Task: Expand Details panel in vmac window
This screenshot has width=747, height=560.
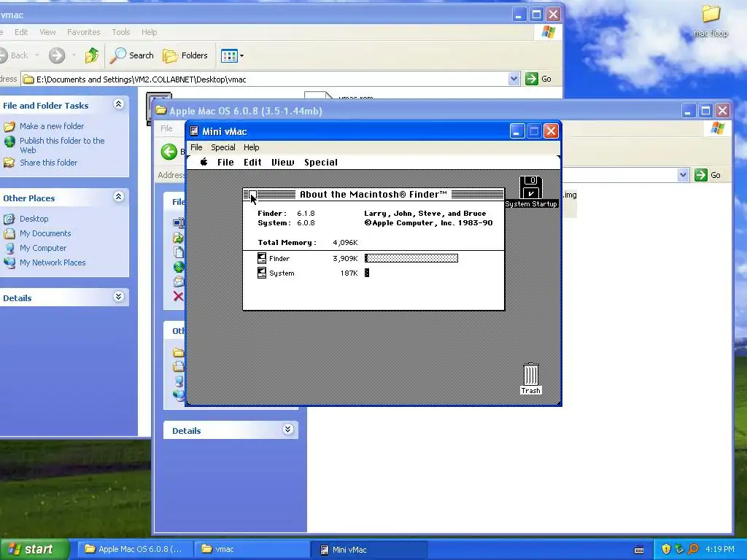Action: tap(119, 297)
